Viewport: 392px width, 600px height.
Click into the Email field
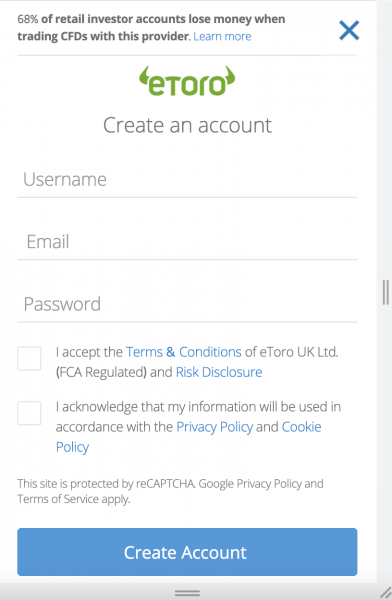pos(187,242)
